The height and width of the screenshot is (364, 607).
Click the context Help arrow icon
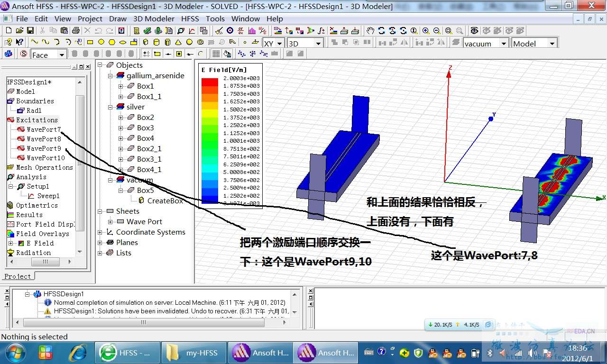19,42
